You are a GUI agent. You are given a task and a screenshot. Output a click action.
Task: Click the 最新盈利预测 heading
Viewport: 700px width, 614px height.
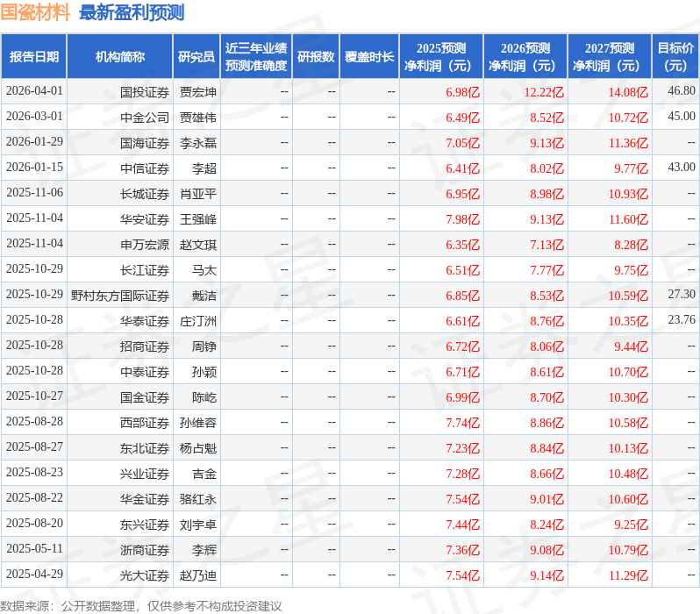[132, 12]
